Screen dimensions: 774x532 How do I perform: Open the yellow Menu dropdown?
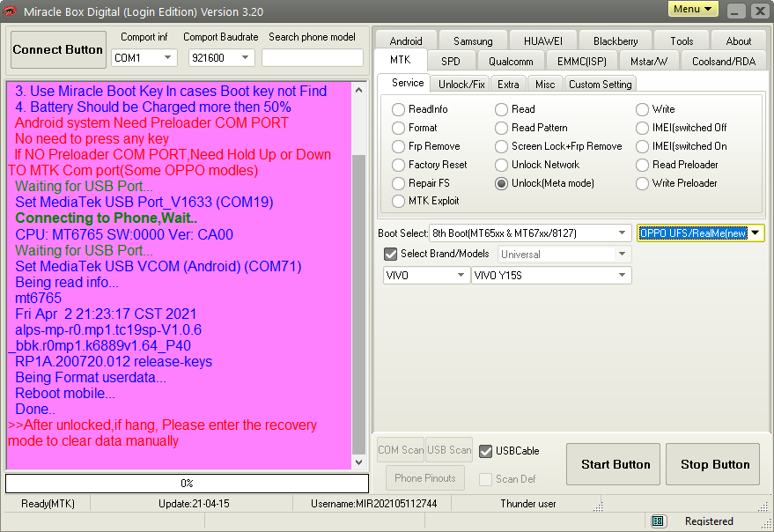693,10
